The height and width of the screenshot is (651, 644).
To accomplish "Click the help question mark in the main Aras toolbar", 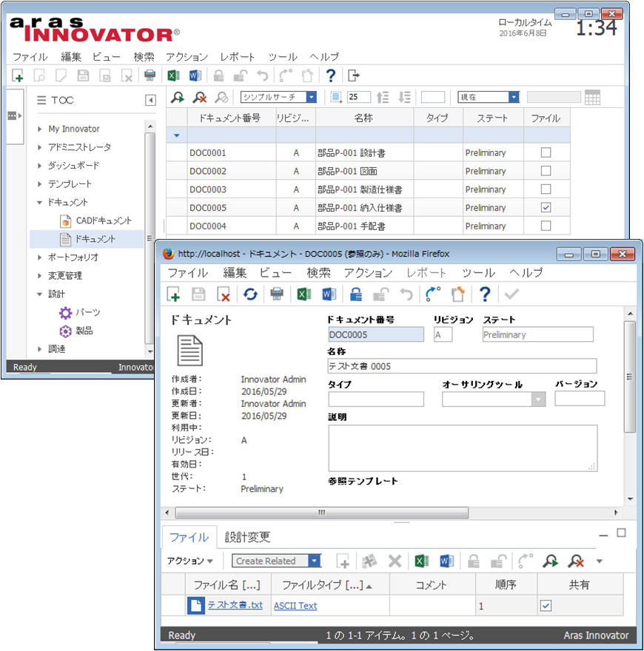I will [x=331, y=75].
